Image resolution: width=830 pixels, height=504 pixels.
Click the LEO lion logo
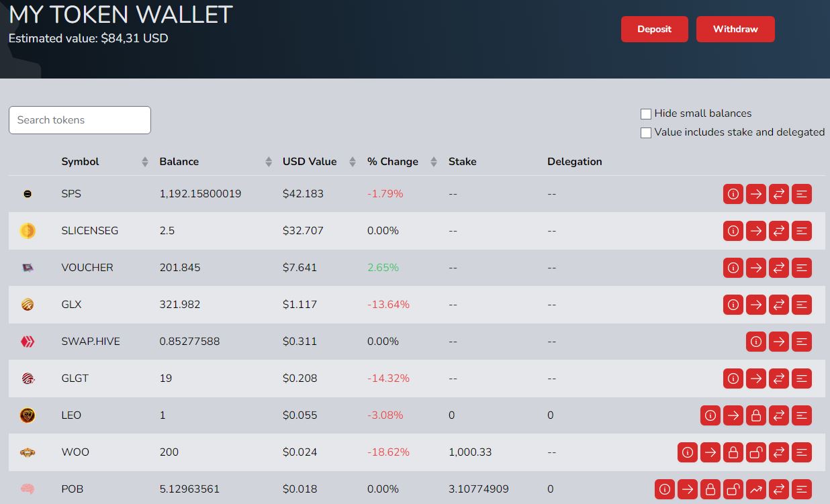coord(28,415)
